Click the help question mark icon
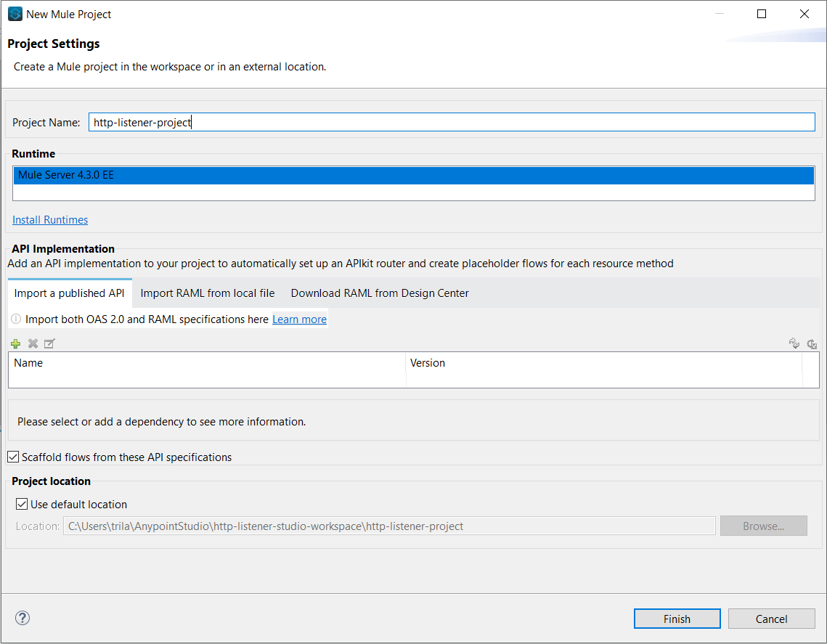827x644 pixels. click(23, 619)
